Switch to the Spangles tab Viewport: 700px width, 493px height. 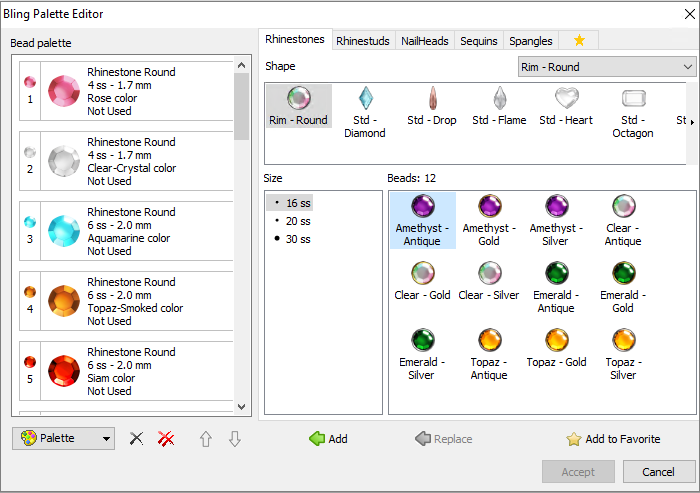[x=531, y=41]
